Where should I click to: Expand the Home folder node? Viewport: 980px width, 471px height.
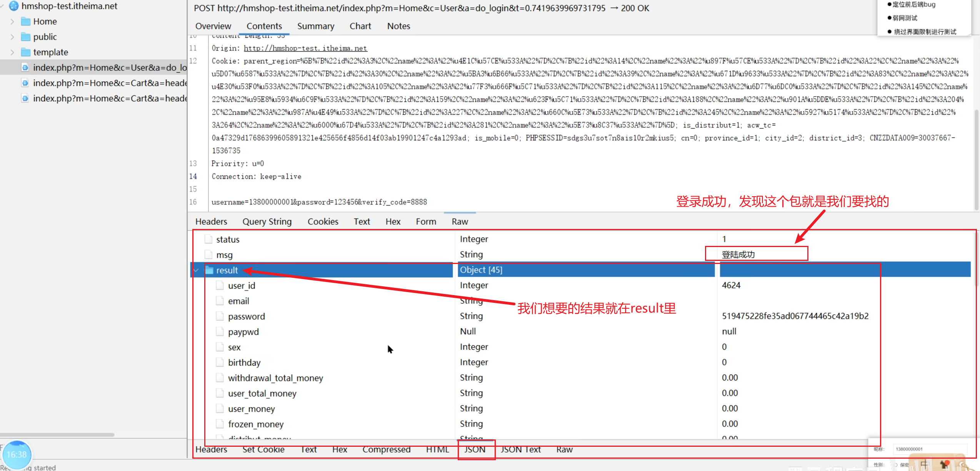click(12, 22)
